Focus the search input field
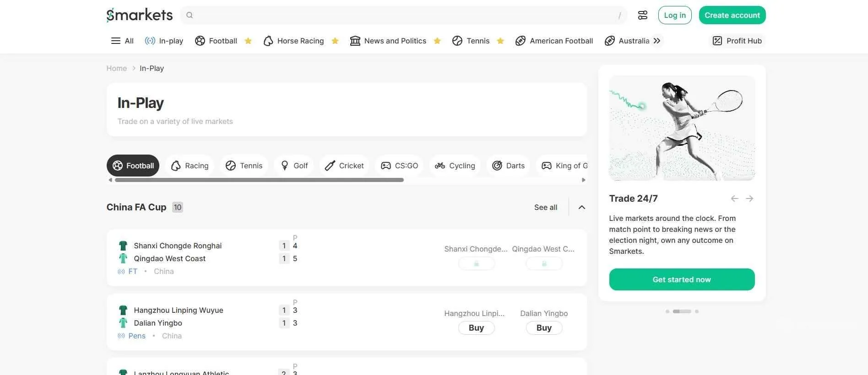 pyautogui.click(x=404, y=15)
